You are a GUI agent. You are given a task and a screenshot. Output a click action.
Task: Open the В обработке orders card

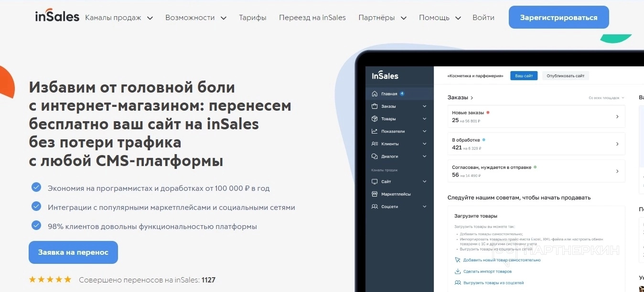click(536, 144)
